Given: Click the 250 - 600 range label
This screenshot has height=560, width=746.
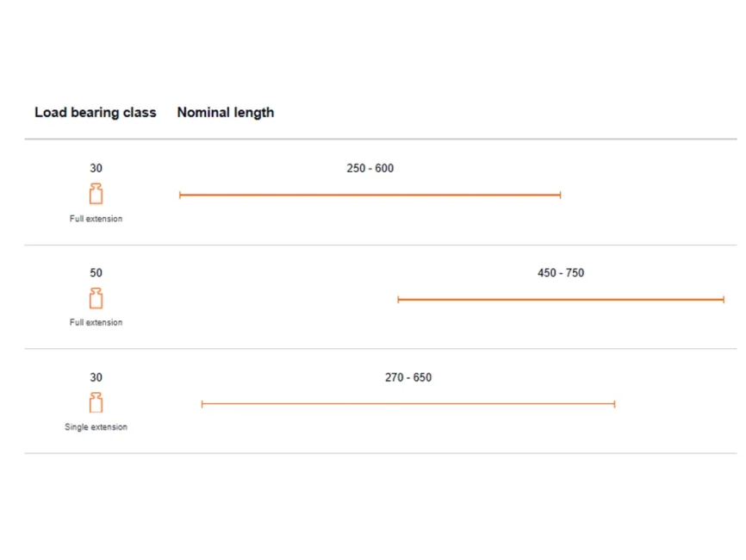Looking at the screenshot, I should [x=370, y=168].
